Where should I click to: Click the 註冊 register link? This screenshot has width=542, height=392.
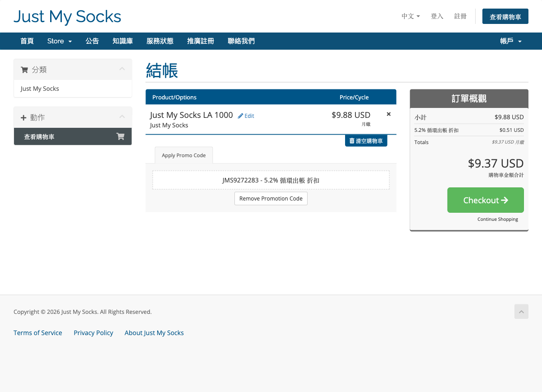pyautogui.click(x=460, y=16)
